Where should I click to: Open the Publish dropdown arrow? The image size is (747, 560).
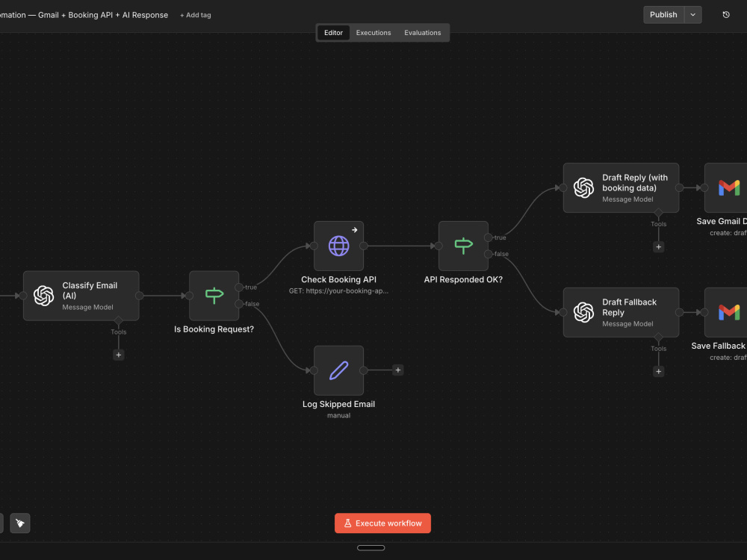pos(692,15)
